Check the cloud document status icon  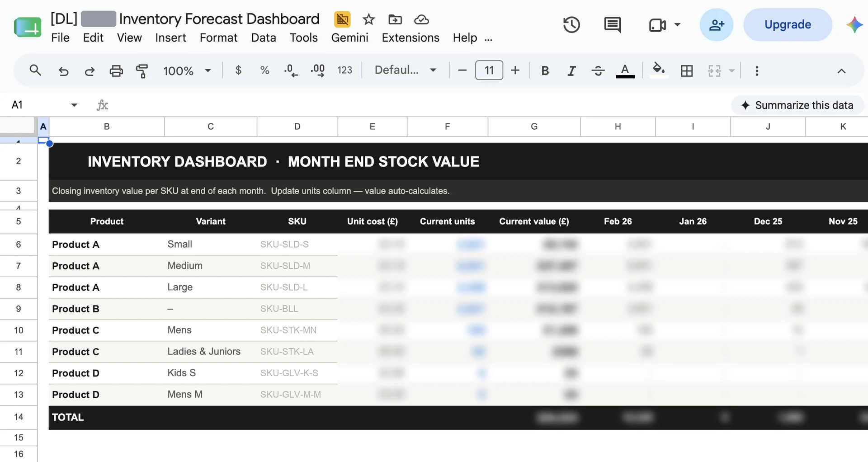pos(421,19)
